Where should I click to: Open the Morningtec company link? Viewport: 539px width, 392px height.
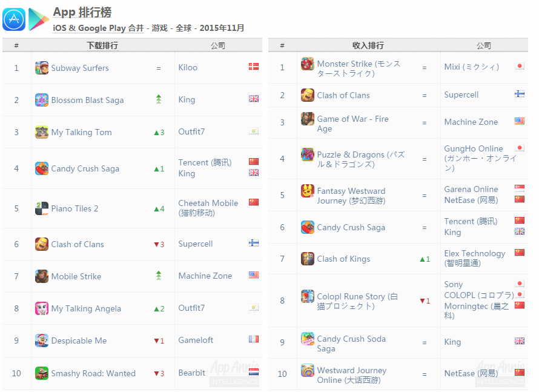pyautogui.click(x=476, y=311)
